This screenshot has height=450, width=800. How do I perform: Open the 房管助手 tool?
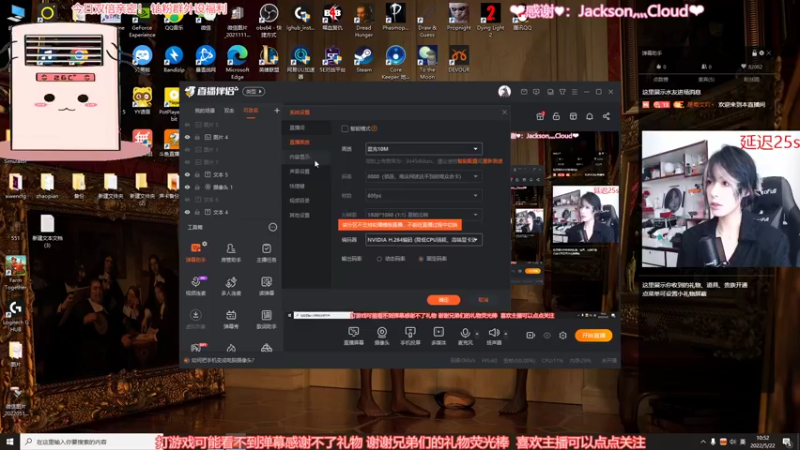[231, 253]
